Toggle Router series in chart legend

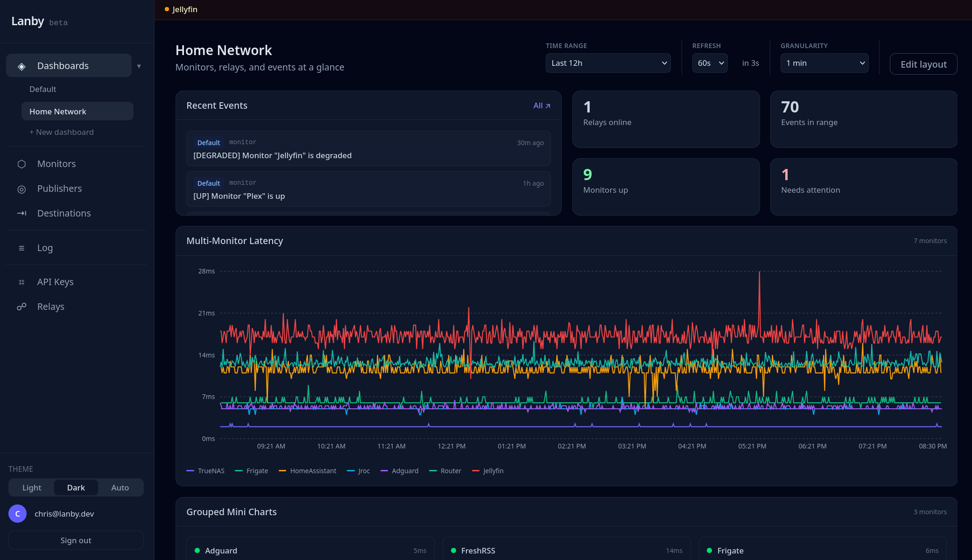click(x=445, y=471)
